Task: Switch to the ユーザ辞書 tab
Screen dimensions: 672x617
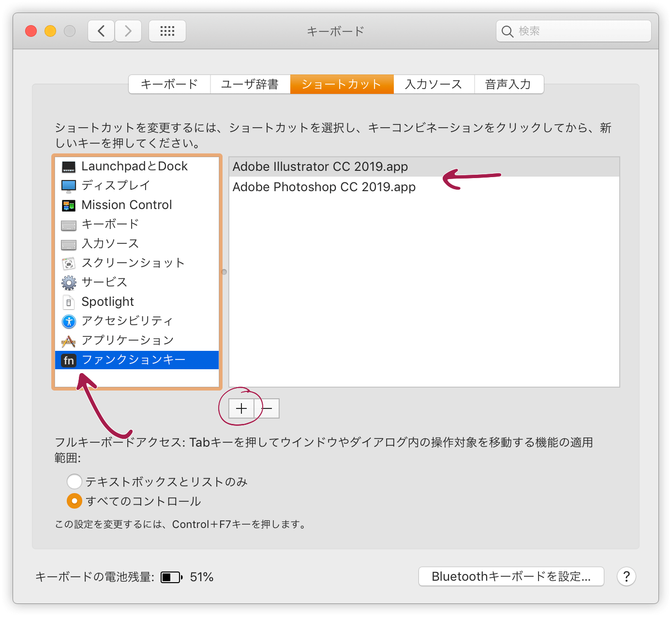Action: [x=250, y=84]
